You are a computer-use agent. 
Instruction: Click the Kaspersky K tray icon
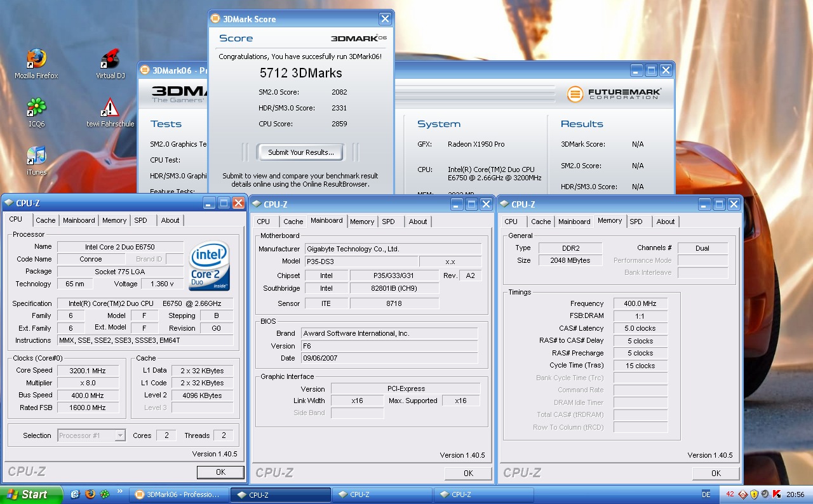point(777,494)
